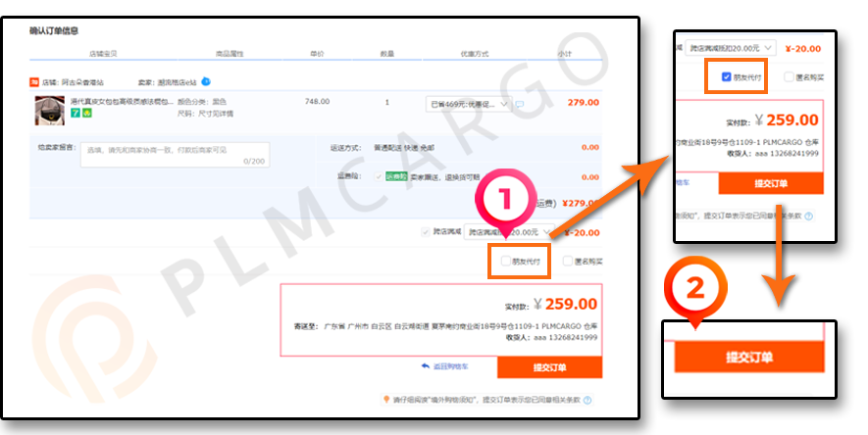Click the 商品属性 column header
The height and width of the screenshot is (435, 868).
click(x=230, y=54)
